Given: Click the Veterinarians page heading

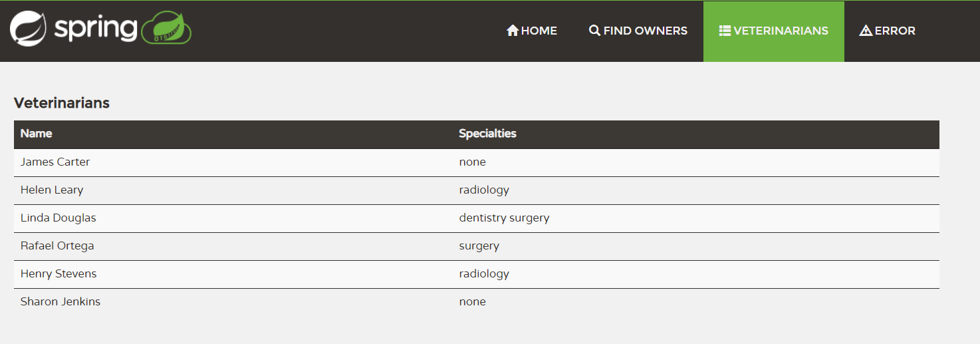Looking at the screenshot, I should click(62, 103).
